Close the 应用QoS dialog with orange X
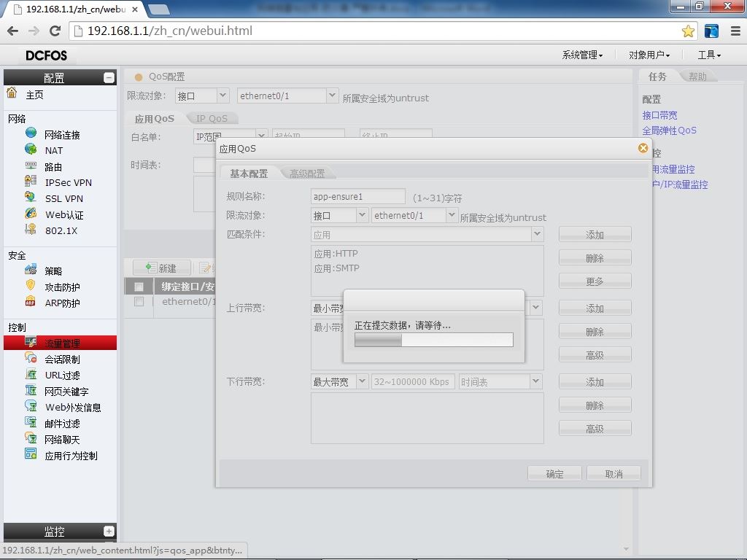This screenshot has height=560, width=747. pyautogui.click(x=643, y=148)
